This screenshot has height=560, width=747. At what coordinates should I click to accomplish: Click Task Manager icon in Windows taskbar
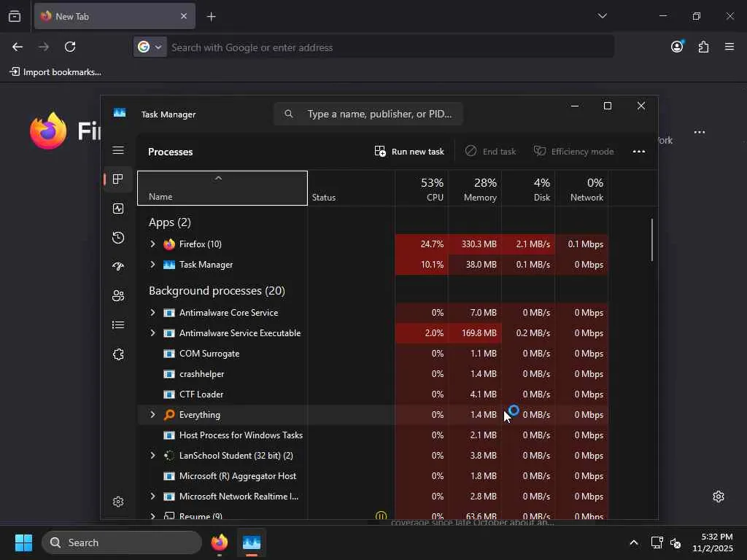[252, 542]
